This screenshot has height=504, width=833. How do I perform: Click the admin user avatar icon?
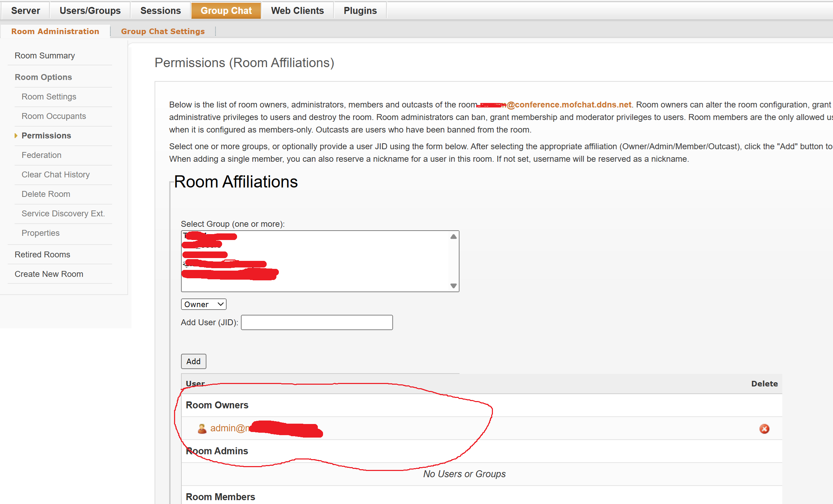[202, 429]
